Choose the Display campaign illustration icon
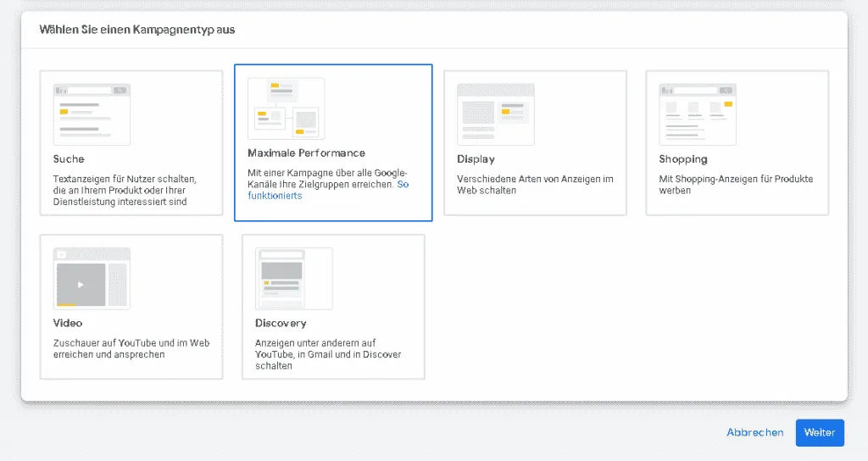This screenshot has height=461, width=868. pos(495,114)
